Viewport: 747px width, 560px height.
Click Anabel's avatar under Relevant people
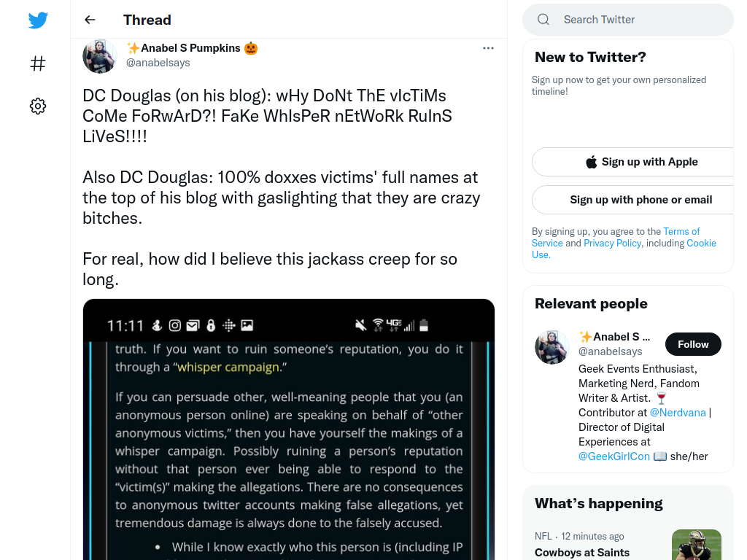[x=551, y=347]
